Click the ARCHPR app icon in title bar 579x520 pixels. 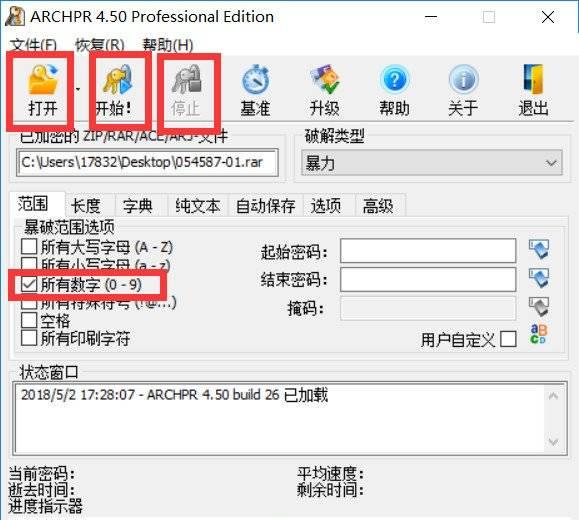[x=15, y=17]
